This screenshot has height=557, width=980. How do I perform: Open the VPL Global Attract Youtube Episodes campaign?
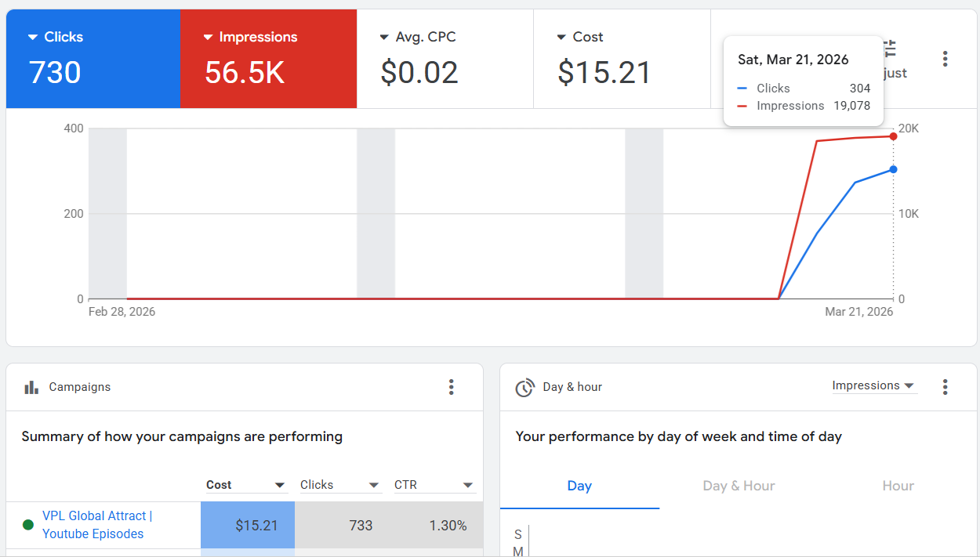[x=95, y=524]
